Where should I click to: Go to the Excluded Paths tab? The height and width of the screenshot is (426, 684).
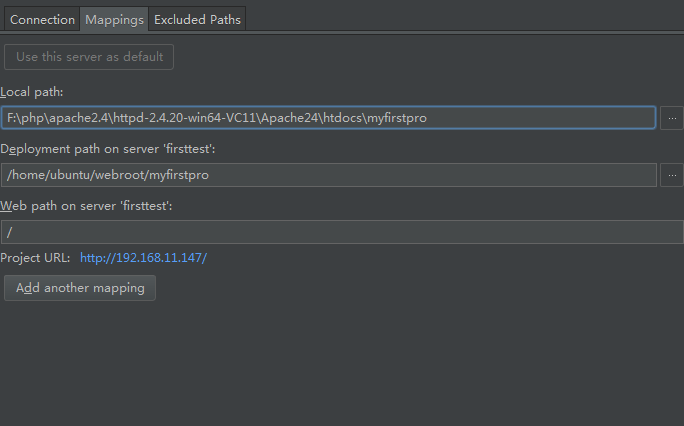196,19
